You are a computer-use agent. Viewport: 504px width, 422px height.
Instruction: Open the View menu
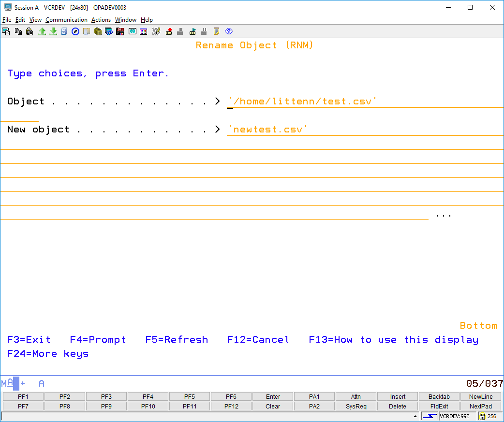point(35,20)
